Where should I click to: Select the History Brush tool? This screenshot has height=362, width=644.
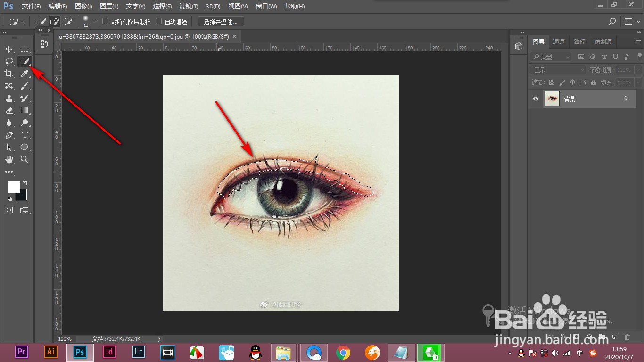[25, 98]
